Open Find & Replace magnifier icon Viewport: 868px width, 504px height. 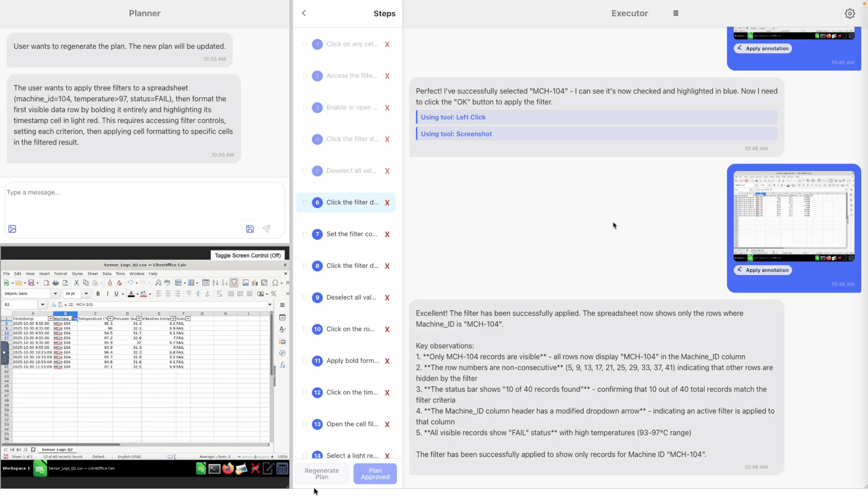158,283
